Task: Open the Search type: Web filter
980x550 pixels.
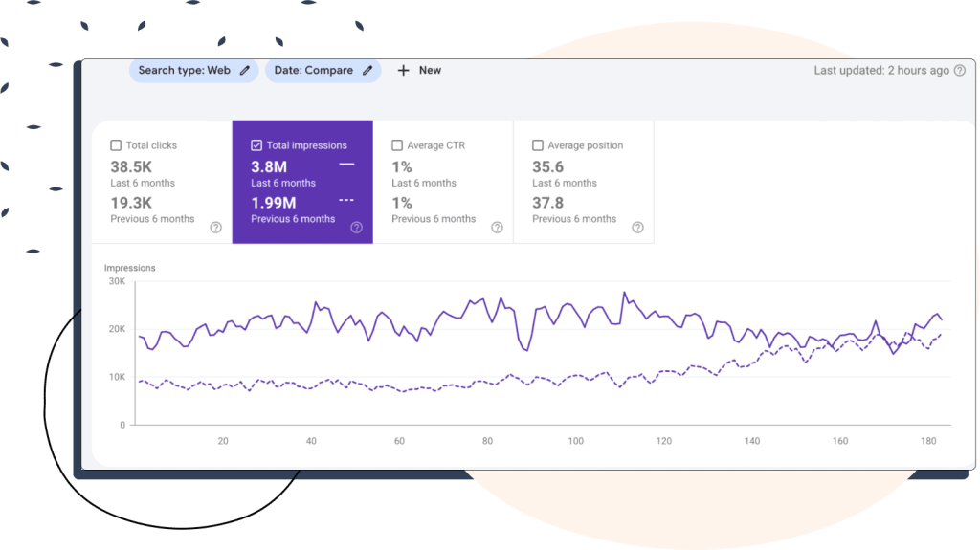Action: 186,71
